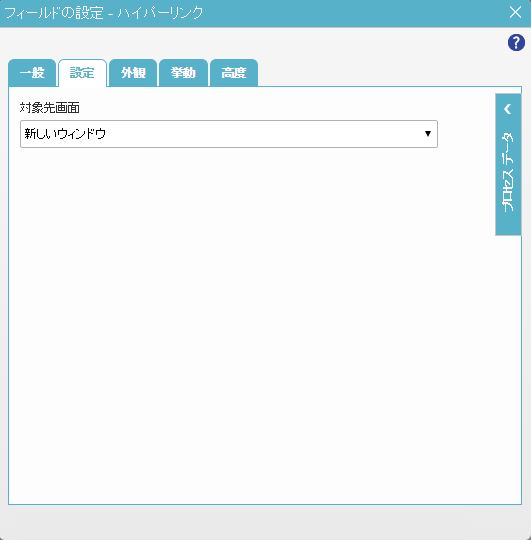531x540 pixels.
Task: Click the dialog title フィールドの設定 - ハイパーリンク
Action: 104,13
